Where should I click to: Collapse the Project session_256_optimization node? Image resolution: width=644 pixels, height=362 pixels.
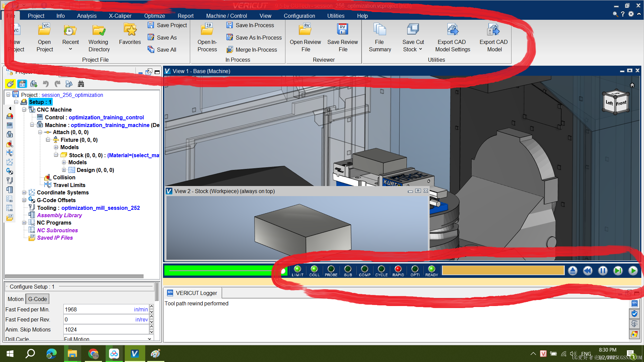[x=8, y=95]
